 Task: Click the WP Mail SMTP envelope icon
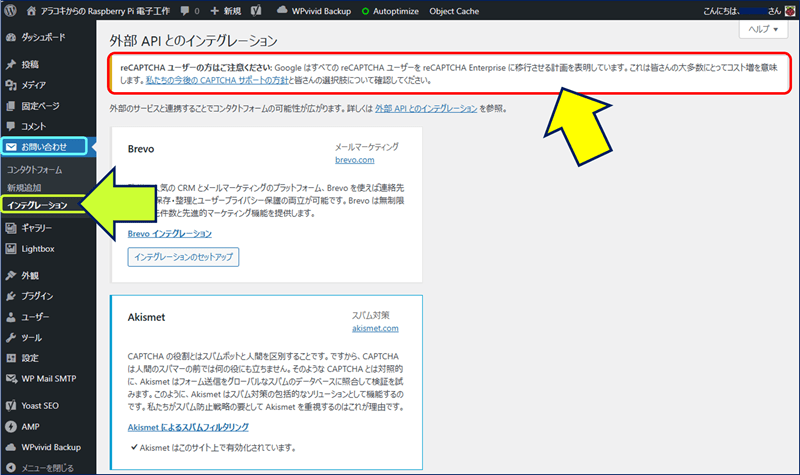click(x=11, y=379)
